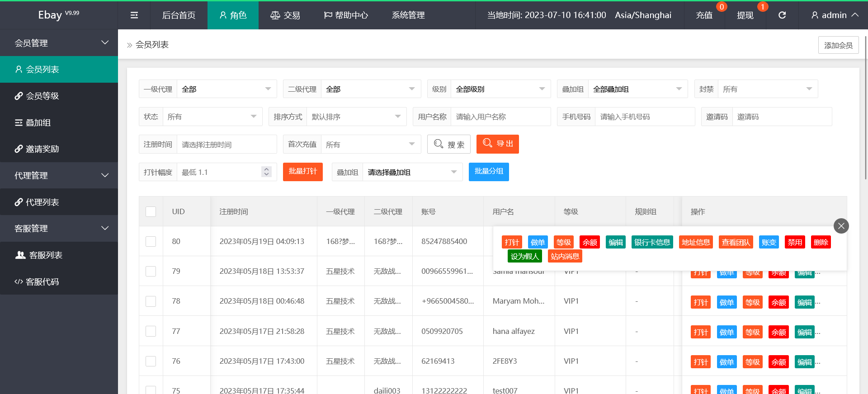
Task: Click the hamburger menu collapse icon
Action: (x=134, y=15)
